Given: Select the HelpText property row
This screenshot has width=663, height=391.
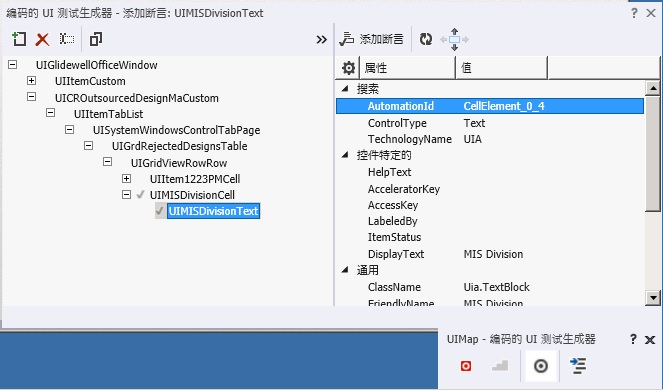Looking at the screenshot, I should click(x=490, y=172).
